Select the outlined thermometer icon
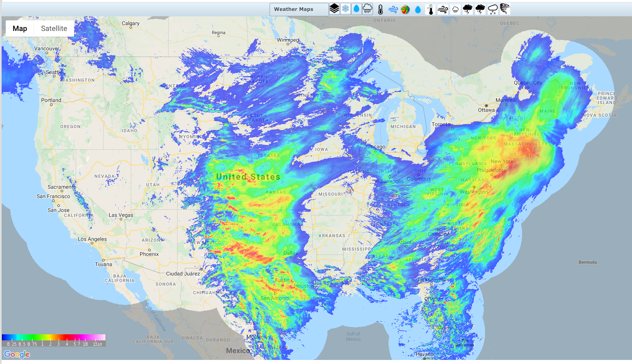632x364 pixels. pyautogui.click(x=380, y=10)
